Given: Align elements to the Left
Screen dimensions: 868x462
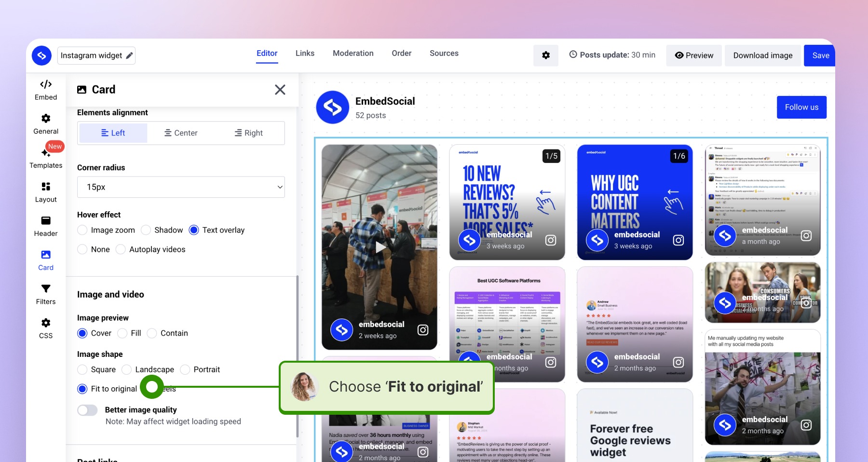Looking at the screenshot, I should [x=113, y=133].
